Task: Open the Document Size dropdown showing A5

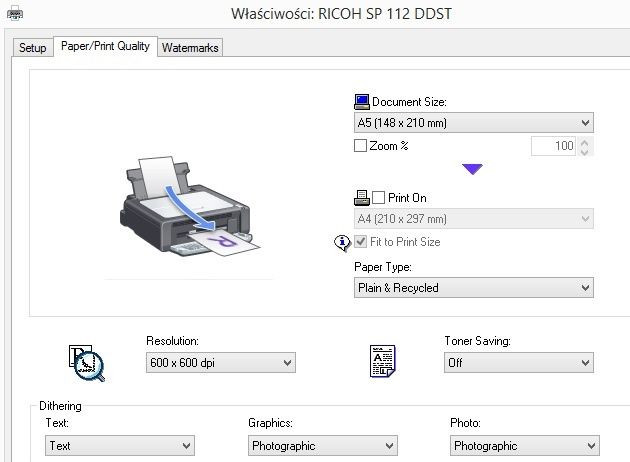Action: (474, 123)
